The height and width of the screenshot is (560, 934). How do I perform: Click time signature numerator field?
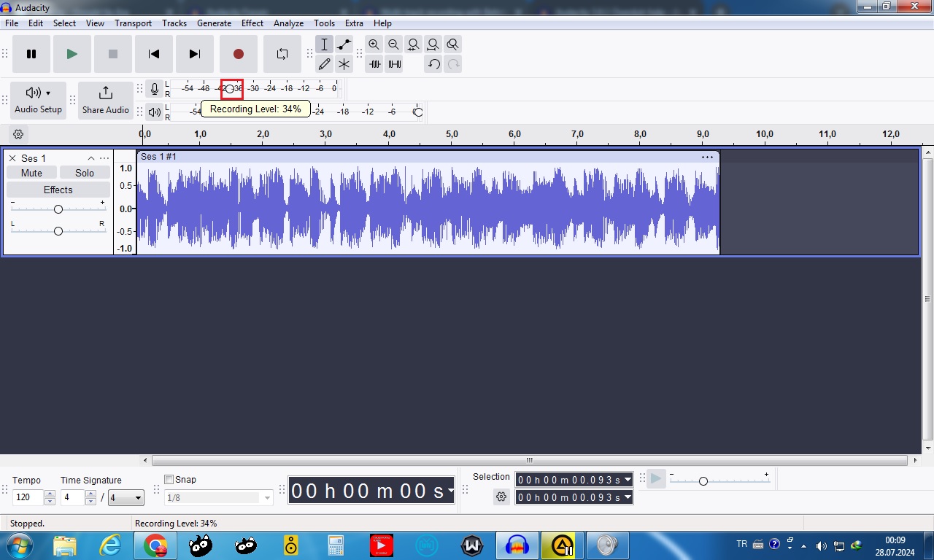[72, 497]
